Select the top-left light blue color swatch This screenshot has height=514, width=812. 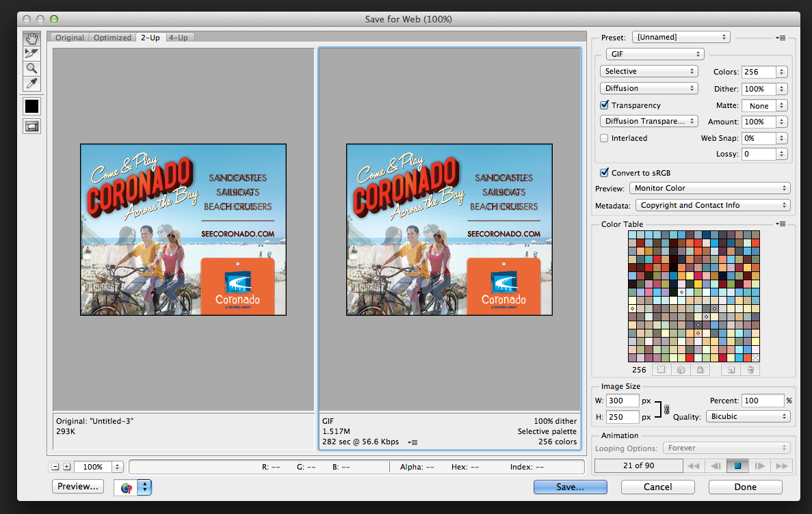tap(632, 234)
